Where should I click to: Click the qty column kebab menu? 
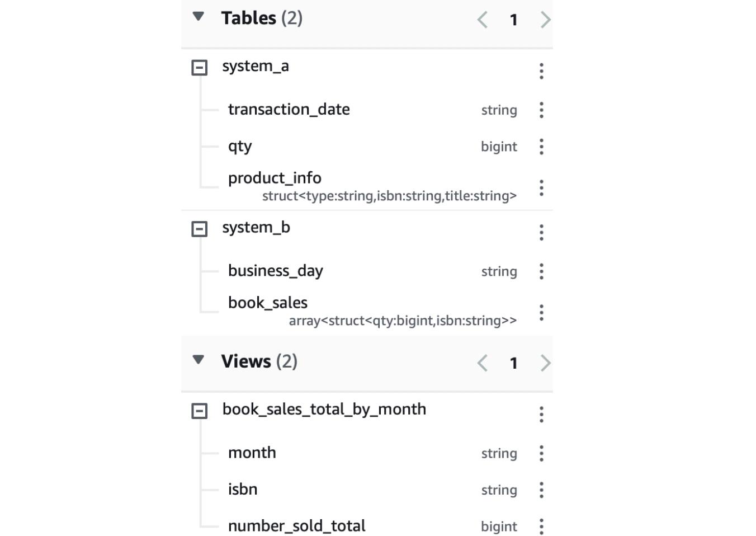[x=541, y=147]
